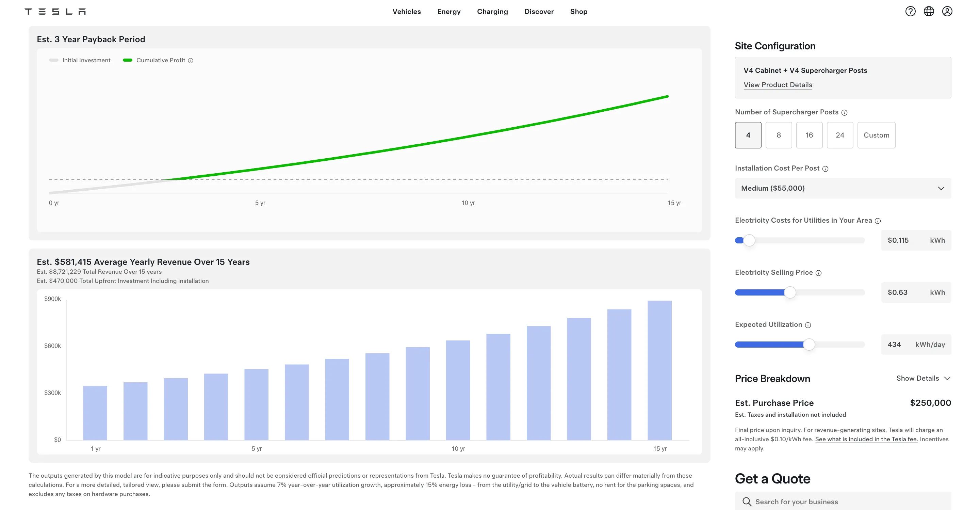Image resolution: width=980 pixels, height=510 pixels.
Task: Open the globe region selector icon
Action: pos(929,12)
